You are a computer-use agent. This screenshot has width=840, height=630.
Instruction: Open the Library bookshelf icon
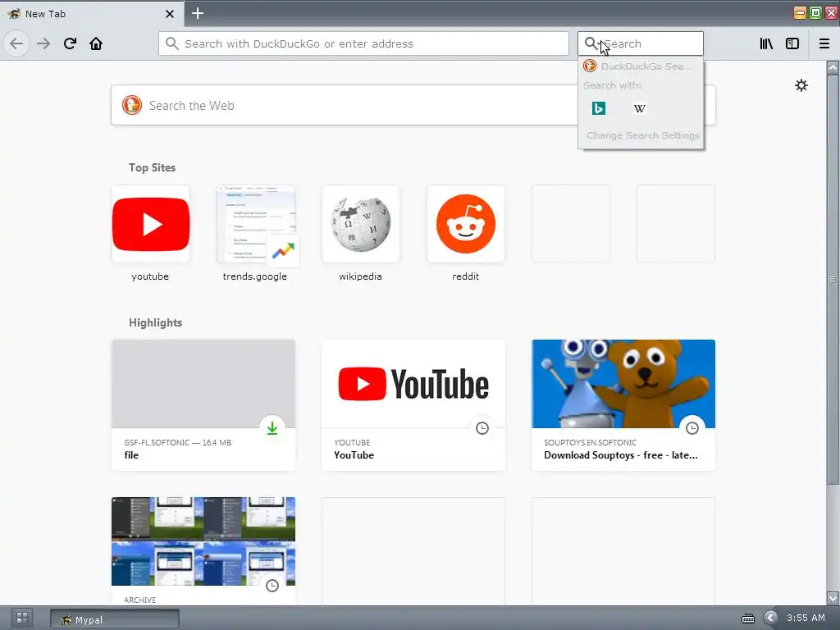[x=766, y=43]
